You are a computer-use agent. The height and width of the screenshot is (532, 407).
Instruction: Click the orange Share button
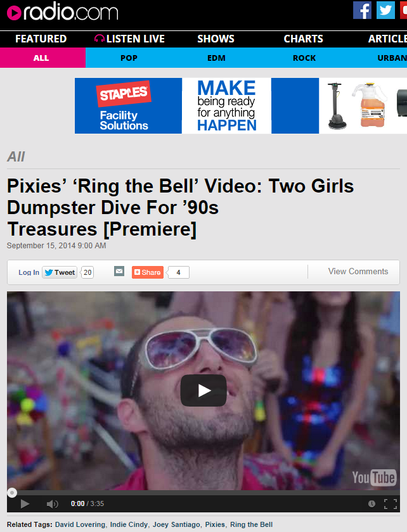click(x=148, y=272)
